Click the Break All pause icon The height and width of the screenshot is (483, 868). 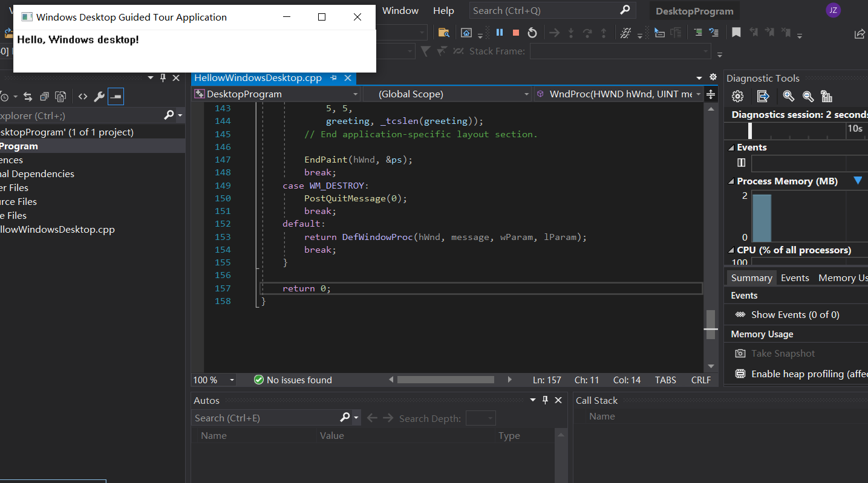click(x=500, y=32)
